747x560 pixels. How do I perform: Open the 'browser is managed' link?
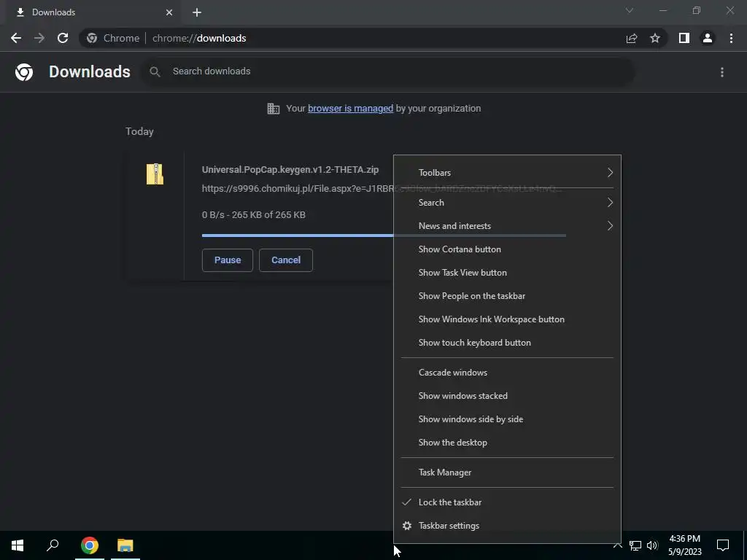(x=351, y=109)
